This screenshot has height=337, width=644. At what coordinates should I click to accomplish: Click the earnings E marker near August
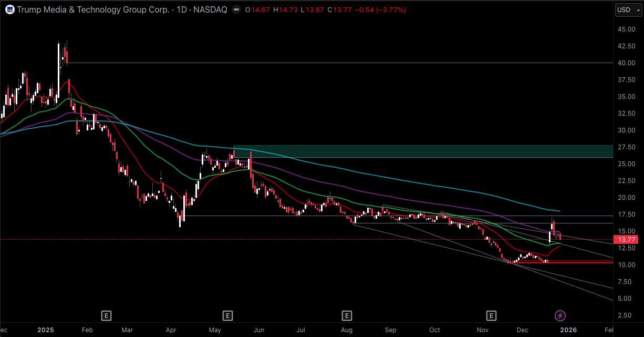tap(347, 315)
